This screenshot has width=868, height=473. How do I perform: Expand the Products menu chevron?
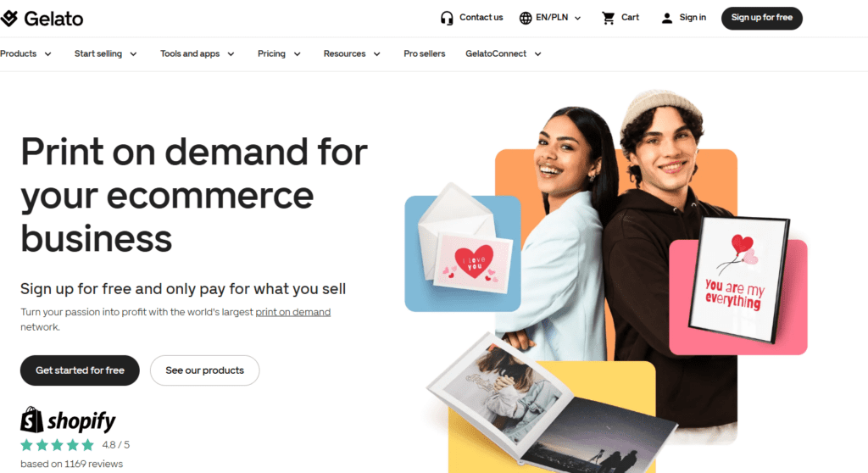(x=48, y=54)
